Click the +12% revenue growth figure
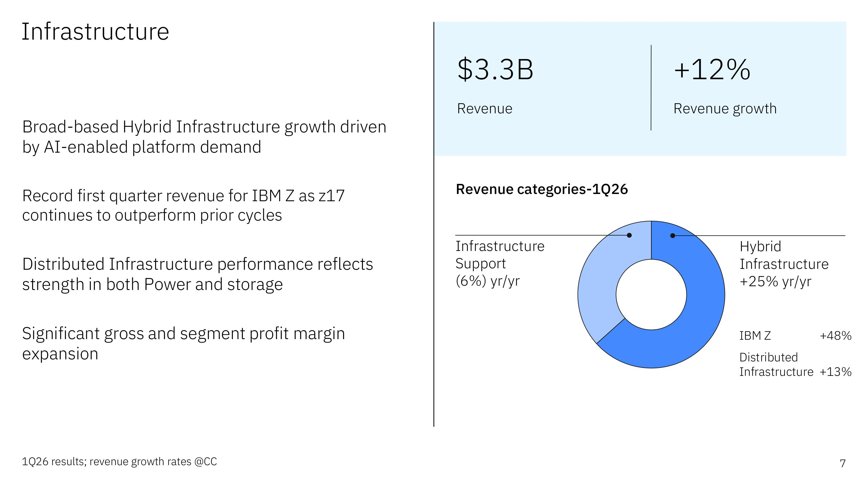868x488 pixels. pyautogui.click(x=712, y=69)
